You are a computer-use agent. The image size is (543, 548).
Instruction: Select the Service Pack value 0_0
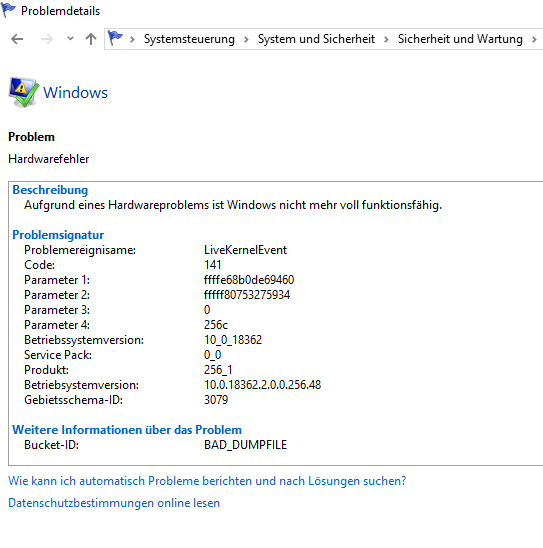click(x=212, y=355)
